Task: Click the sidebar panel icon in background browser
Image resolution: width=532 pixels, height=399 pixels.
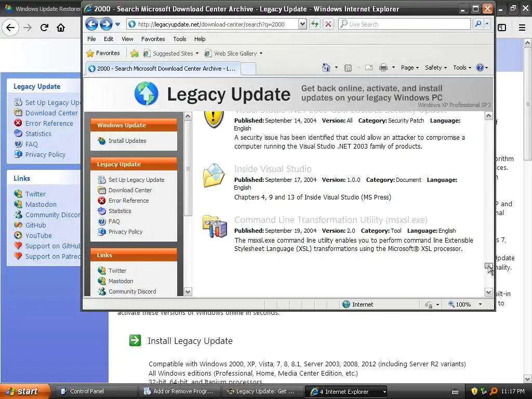Action: pos(502,28)
